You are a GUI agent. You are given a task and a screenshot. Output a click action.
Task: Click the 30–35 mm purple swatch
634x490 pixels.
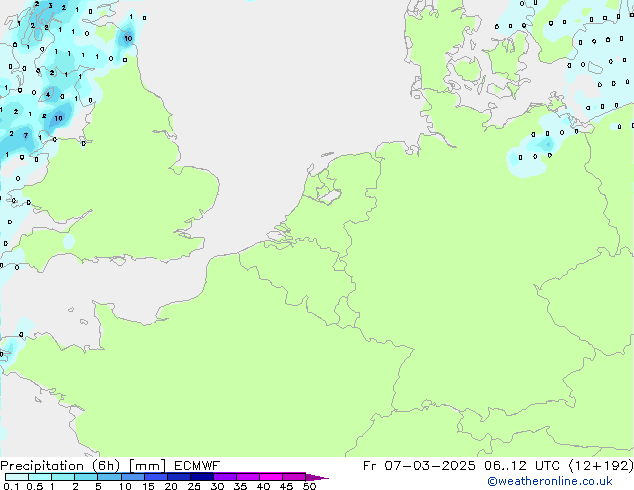coord(224,477)
